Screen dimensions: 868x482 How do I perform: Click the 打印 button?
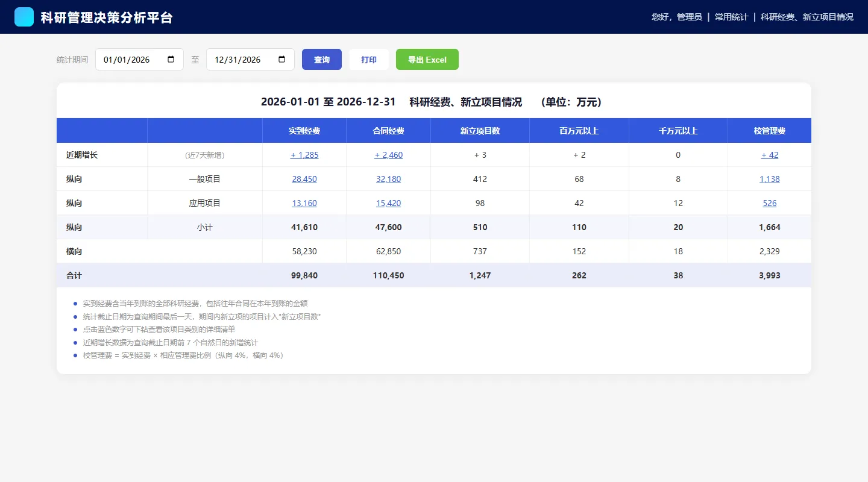pos(369,60)
